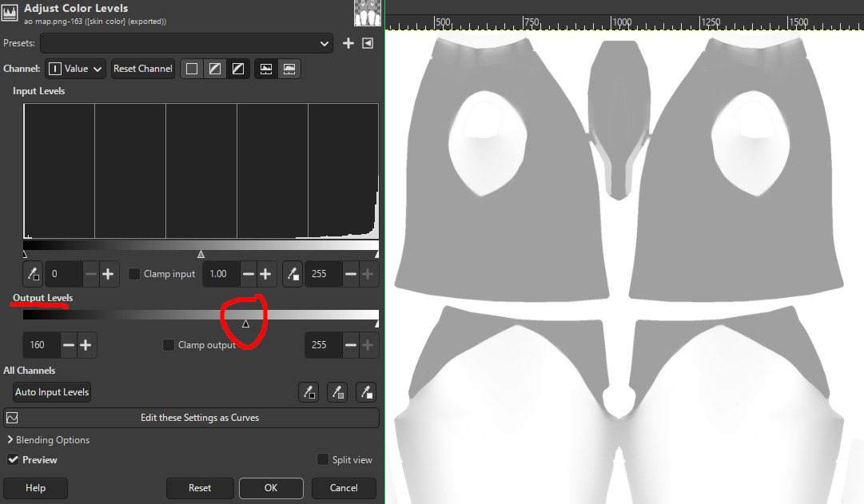Click the add preset plus icon
This screenshot has height=504, width=864.
(348, 43)
